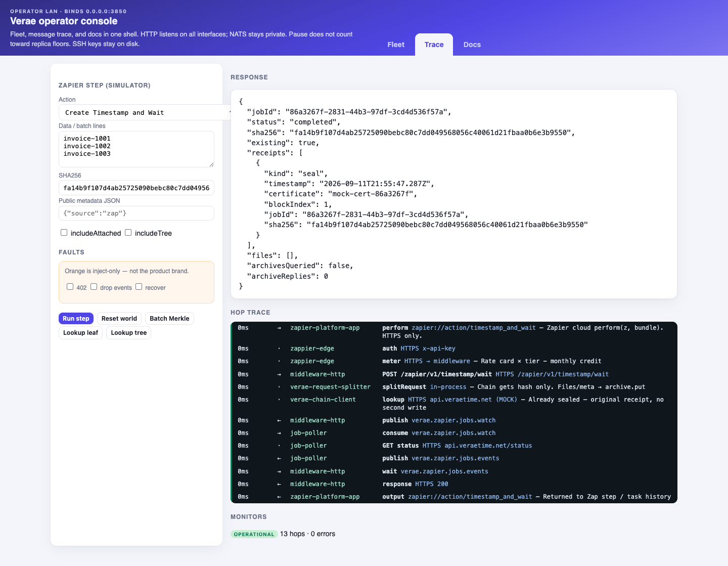
Task: Click the "files": [] response line
Action: coord(272,255)
